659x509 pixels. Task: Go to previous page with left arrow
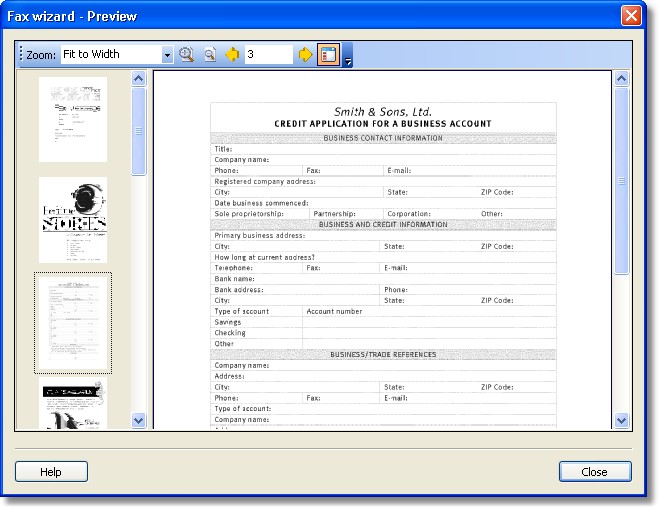click(x=233, y=54)
